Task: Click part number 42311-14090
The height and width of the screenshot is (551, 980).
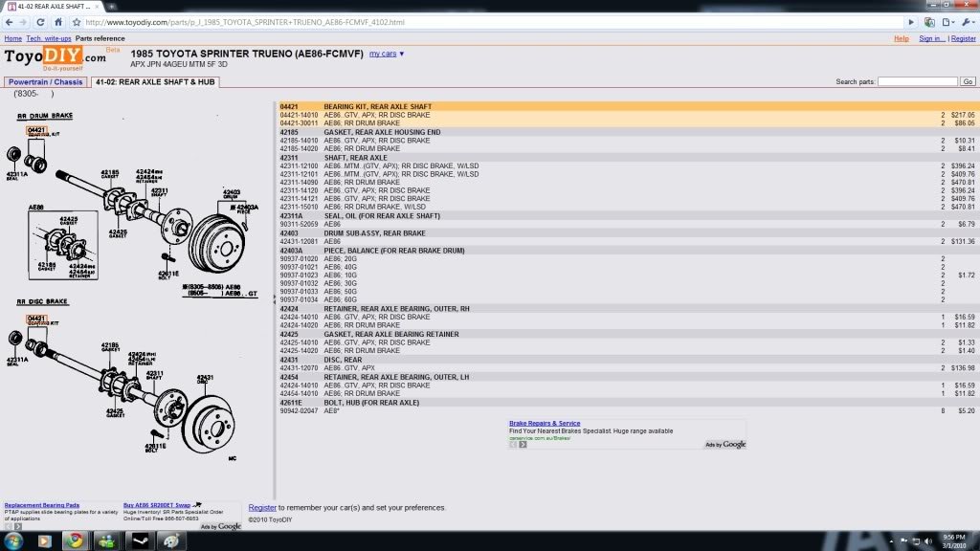Action: click(299, 183)
